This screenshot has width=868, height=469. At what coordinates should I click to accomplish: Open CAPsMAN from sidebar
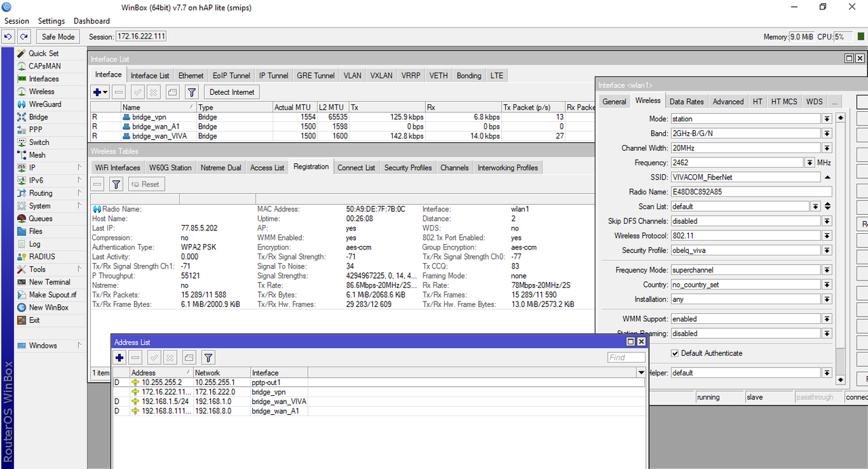pyautogui.click(x=45, y=66)
